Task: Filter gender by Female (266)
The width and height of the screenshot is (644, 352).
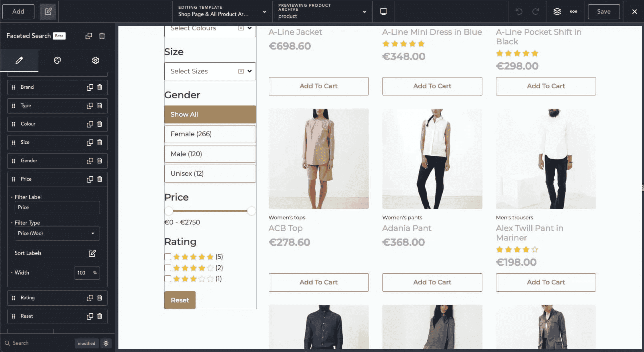Action: [210, 134]
